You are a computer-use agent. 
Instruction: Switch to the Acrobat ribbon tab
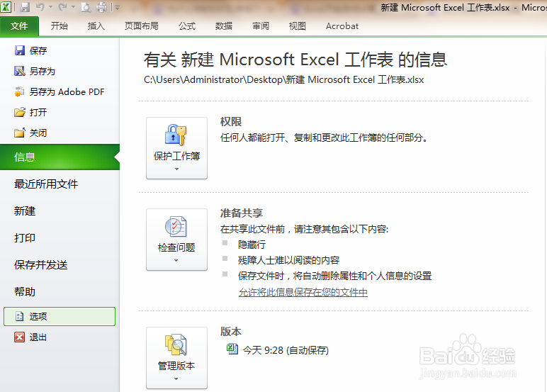click(x=342, y=26)
